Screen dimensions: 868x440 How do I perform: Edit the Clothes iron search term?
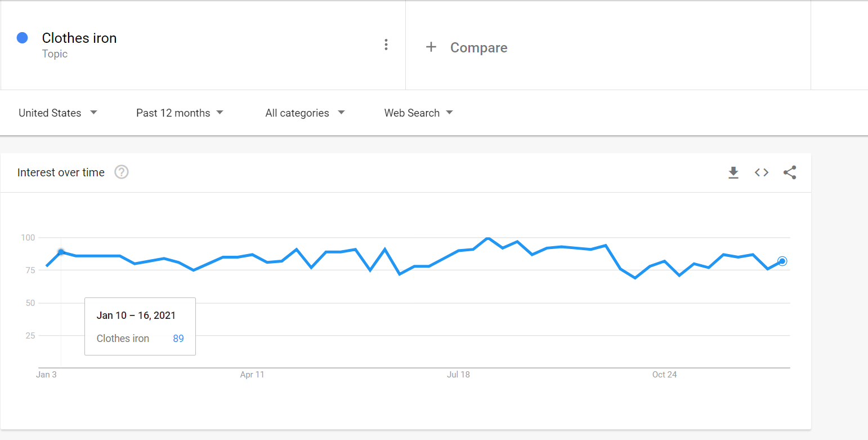pyautogui.click(x=79, y=38)
